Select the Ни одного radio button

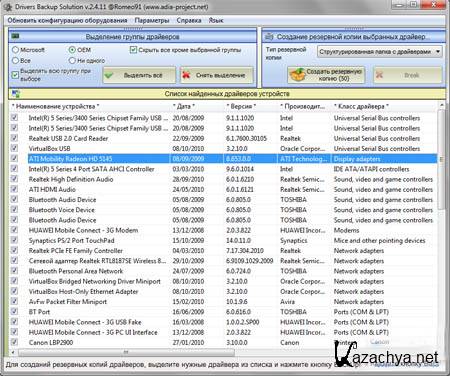coord(72,61)
